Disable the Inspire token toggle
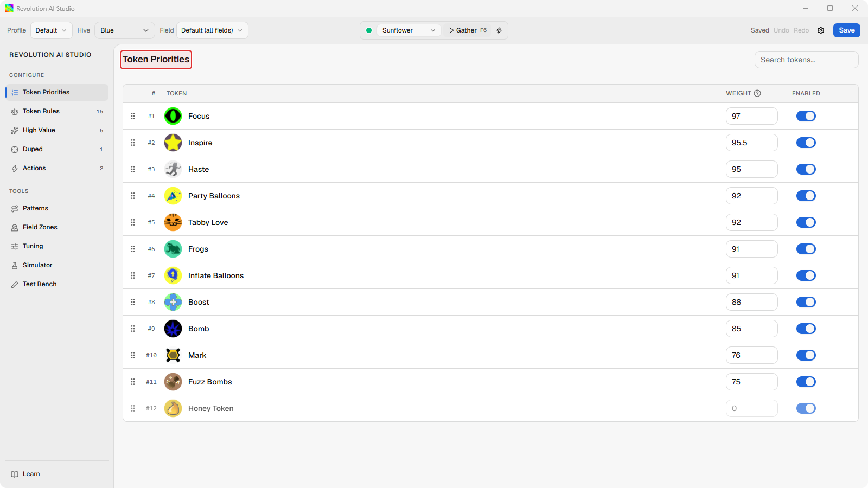This screenshot has height=488, width=868. [x=806, y=143]
